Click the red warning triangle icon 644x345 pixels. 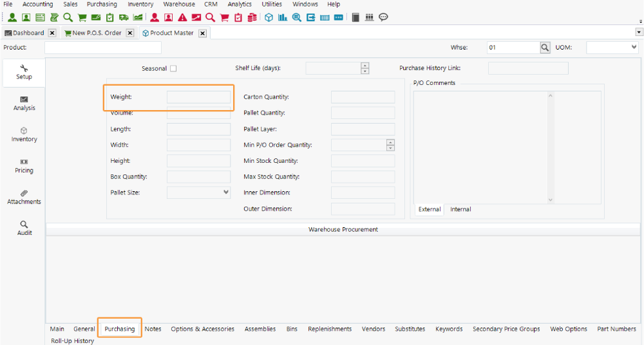(182, 17)
